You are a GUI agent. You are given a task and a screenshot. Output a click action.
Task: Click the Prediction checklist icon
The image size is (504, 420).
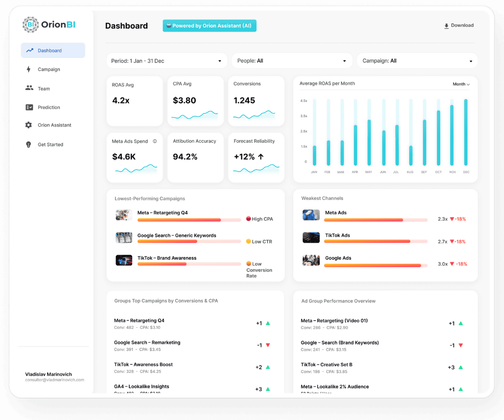pos(29,107)
